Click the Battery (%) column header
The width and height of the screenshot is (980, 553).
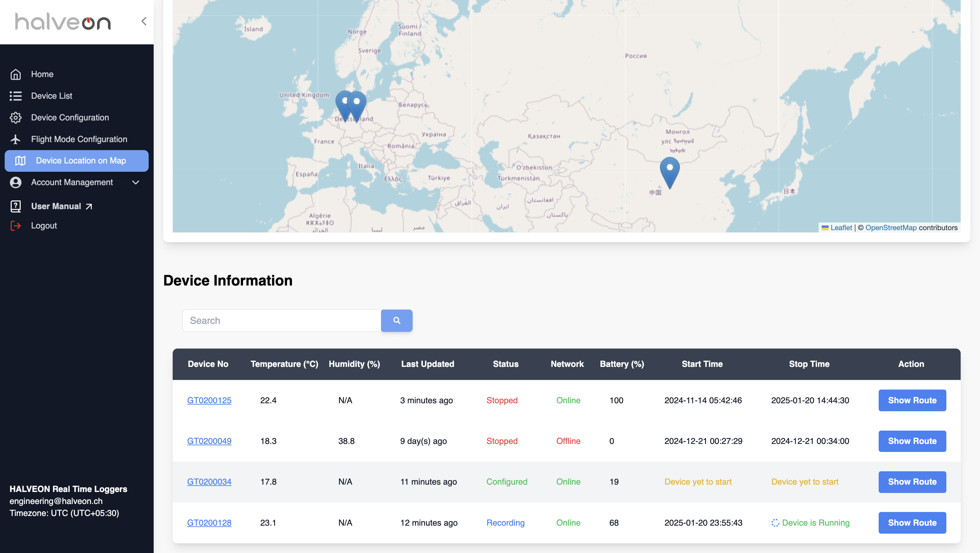pos(622,364)
